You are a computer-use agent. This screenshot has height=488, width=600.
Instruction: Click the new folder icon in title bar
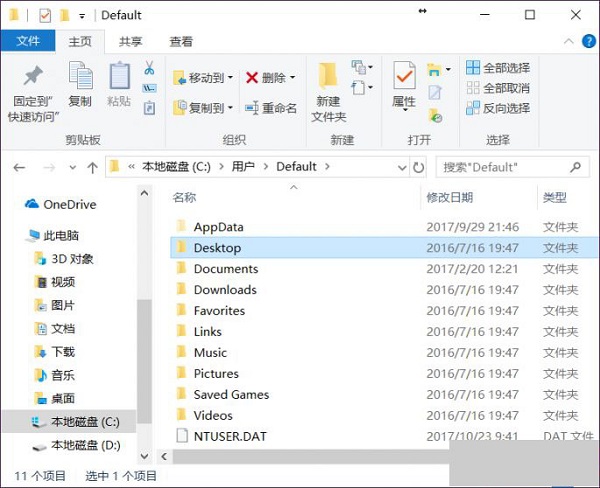(x=65, y=15)
